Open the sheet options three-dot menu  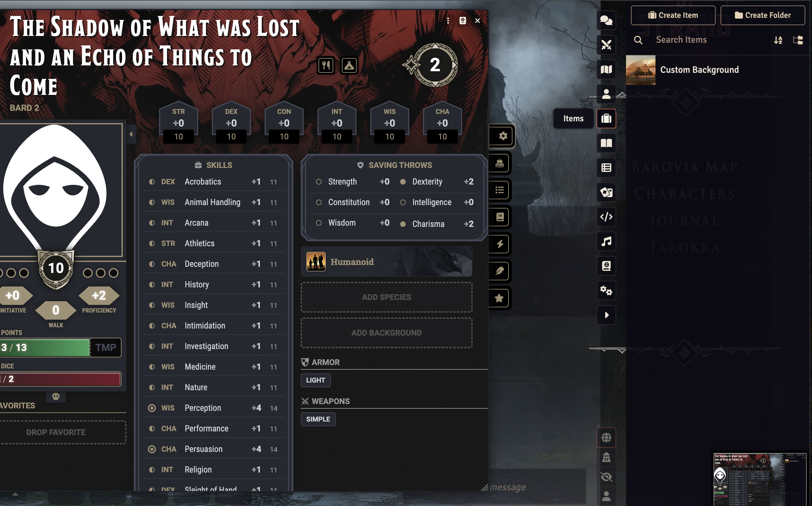(448, 21)
